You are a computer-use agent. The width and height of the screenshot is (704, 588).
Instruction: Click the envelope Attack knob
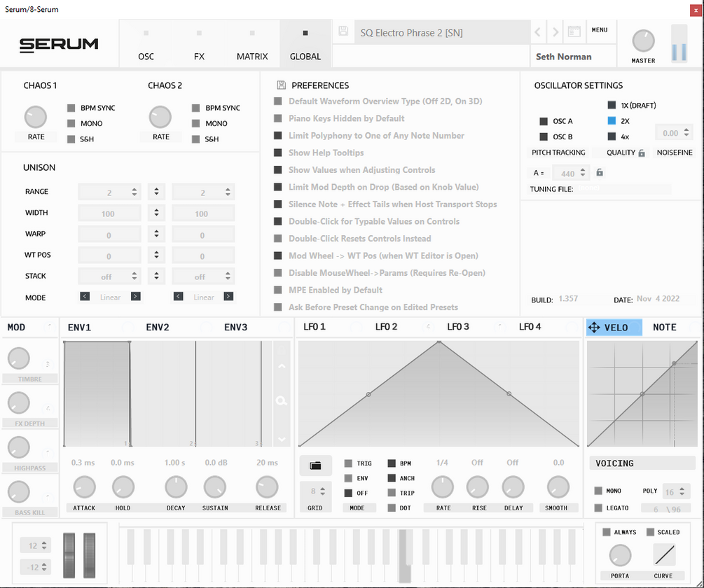(84, 487)
